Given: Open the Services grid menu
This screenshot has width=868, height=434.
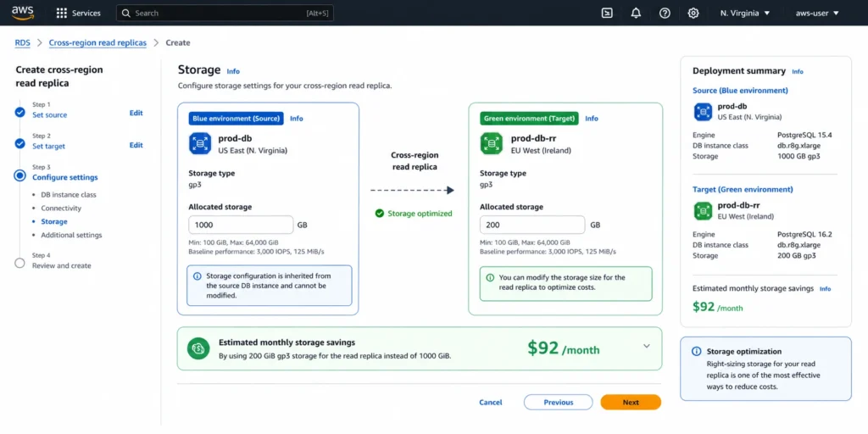Looking at the screenshot, I should [x=79, y=14].
